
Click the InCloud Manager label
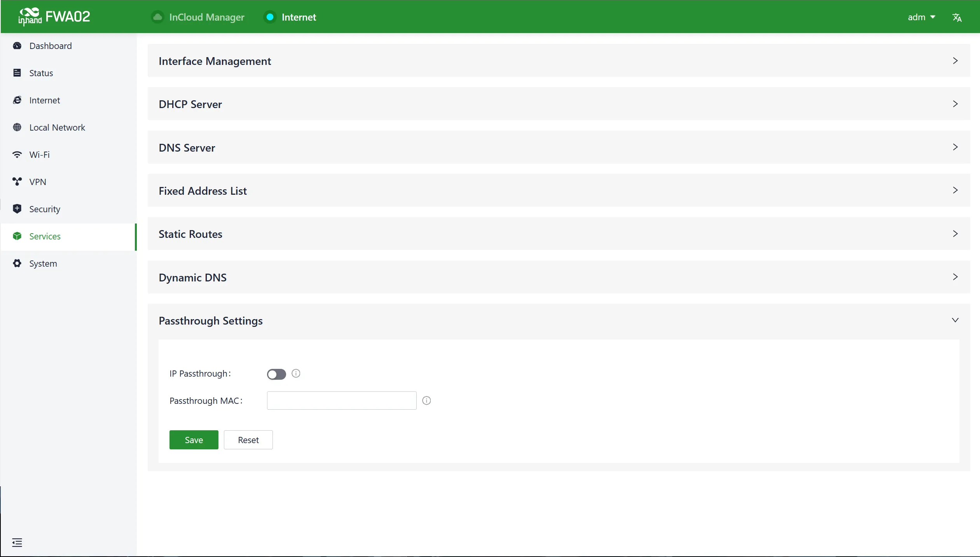pos(207,17)
